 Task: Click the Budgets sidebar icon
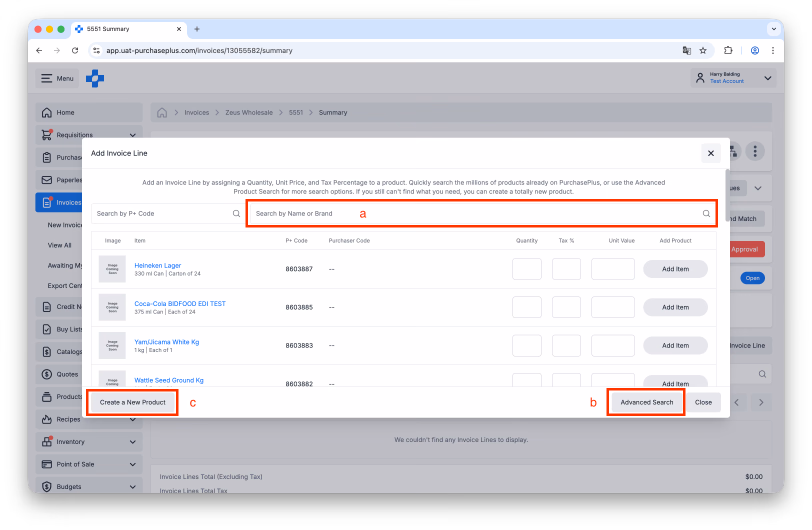[x=46, y=486]
